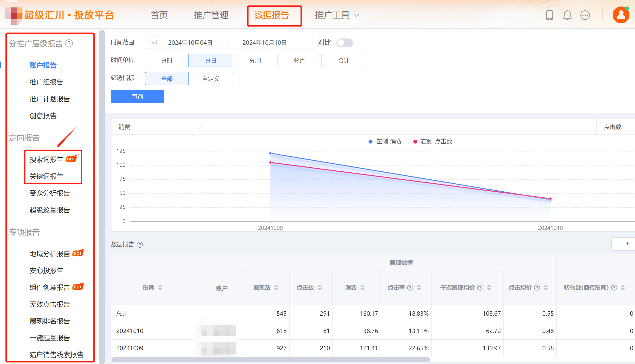Open 推广组报告 in sidebar

point(46,82)
